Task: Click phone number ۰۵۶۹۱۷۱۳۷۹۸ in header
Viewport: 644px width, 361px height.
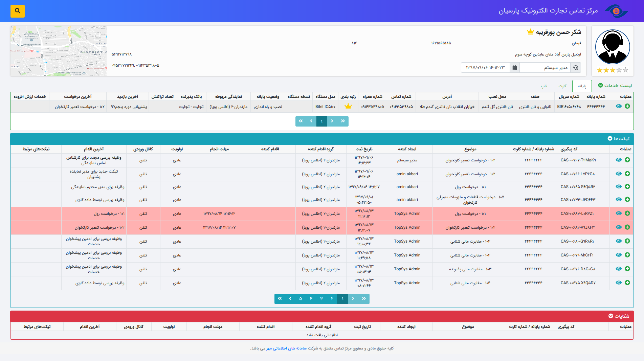Action: click(122, 54)
